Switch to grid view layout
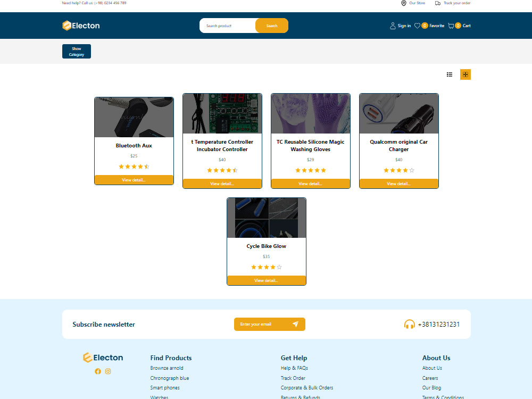This screenshot has width=532, height=399. [x=465, y=74]
